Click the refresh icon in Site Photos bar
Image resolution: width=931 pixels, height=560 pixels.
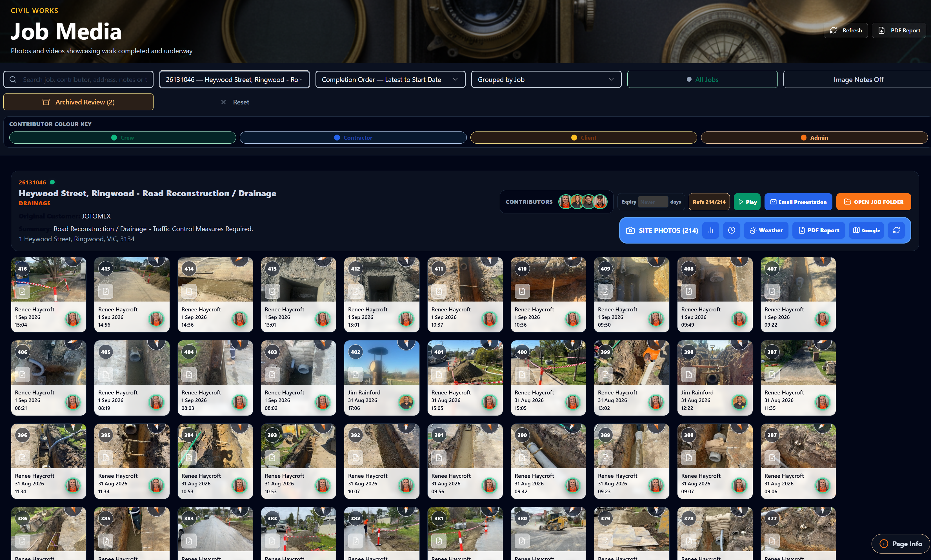(896, 230)
